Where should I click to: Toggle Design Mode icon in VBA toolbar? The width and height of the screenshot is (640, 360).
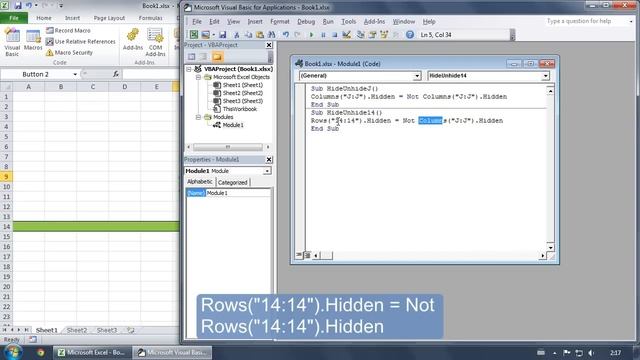(x=347, y=35)
